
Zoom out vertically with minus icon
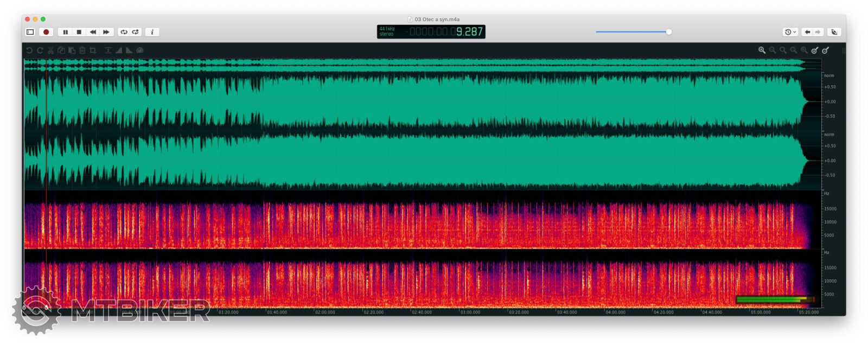[826, 50]
